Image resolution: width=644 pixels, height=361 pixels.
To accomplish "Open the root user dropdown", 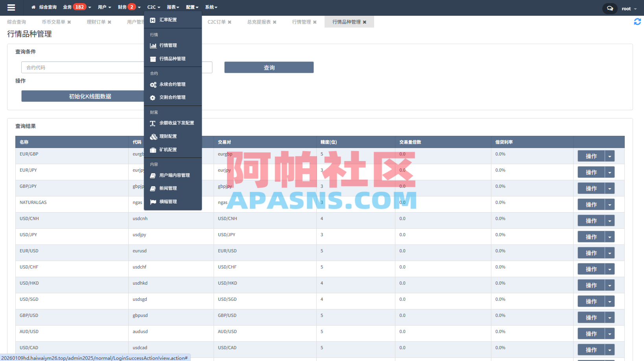I will point(629,9).
